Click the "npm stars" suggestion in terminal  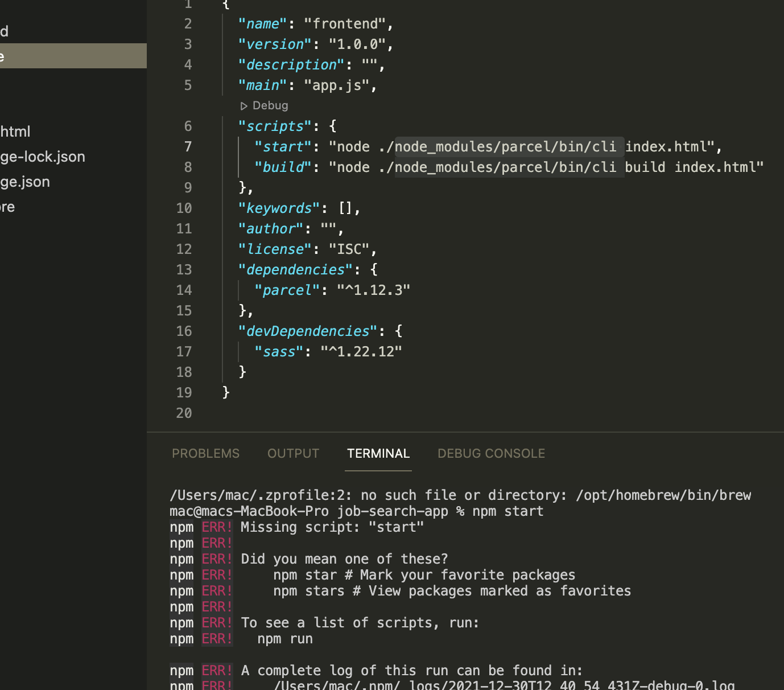(x=309, y=591)
